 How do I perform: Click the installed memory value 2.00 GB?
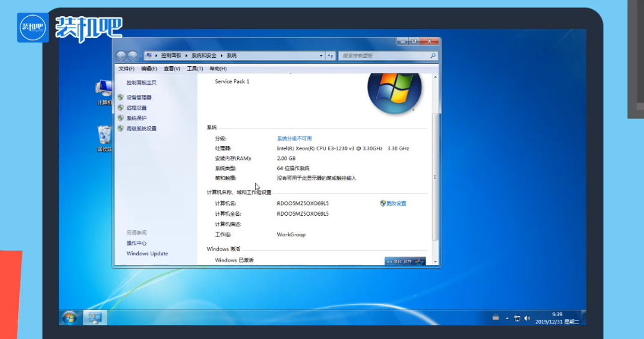coord(286,159)
